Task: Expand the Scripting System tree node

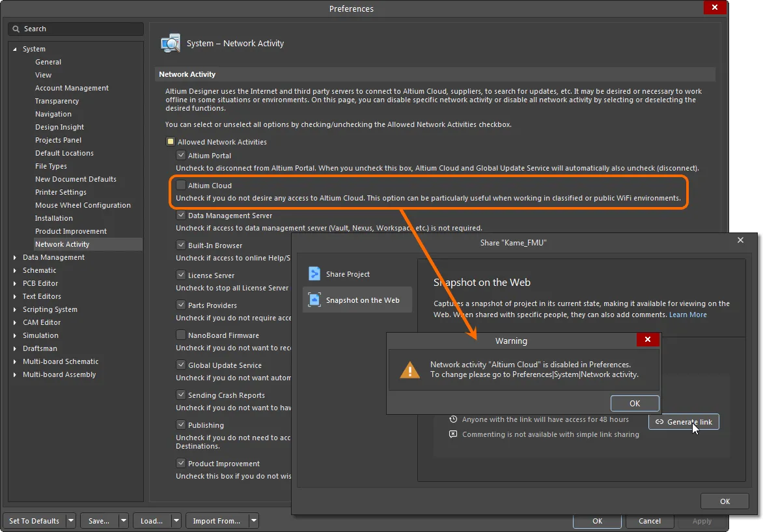Action: click(x=14, y=309)
